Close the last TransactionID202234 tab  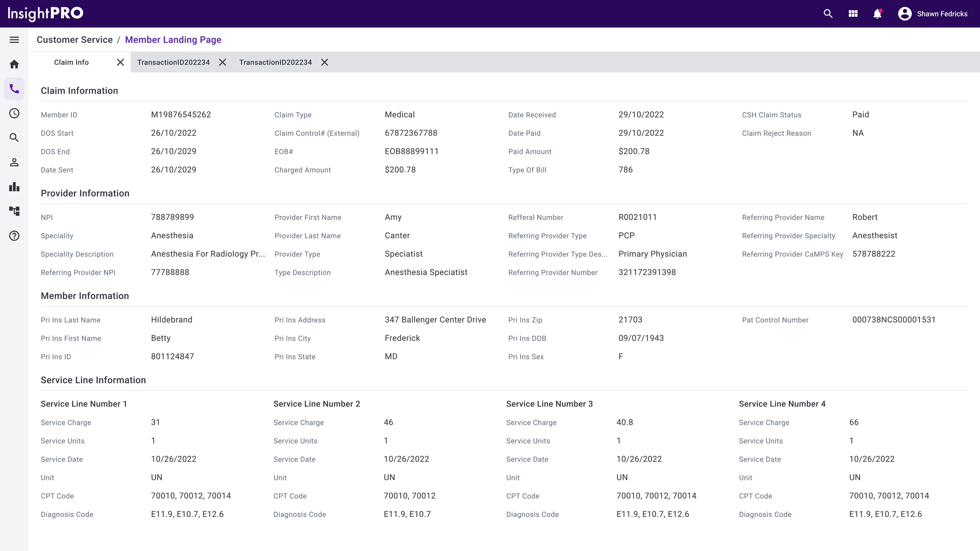pyautogui.click(x=325, y=62)
